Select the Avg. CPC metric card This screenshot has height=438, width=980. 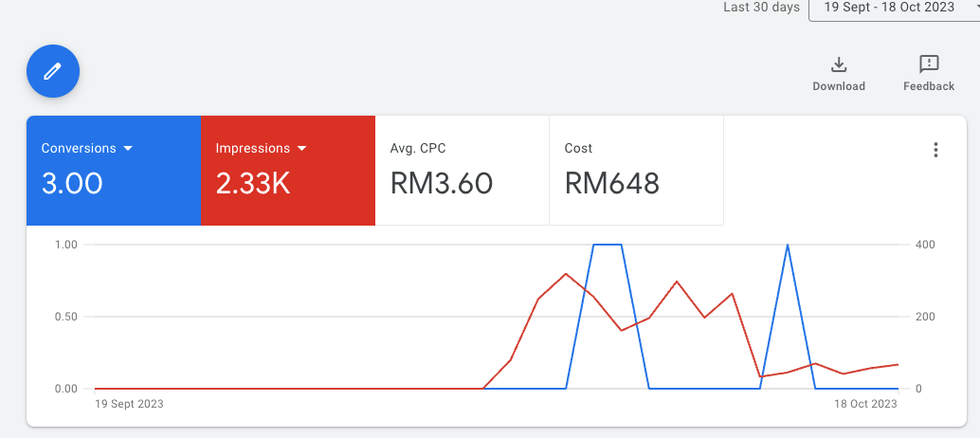(462, 171)
